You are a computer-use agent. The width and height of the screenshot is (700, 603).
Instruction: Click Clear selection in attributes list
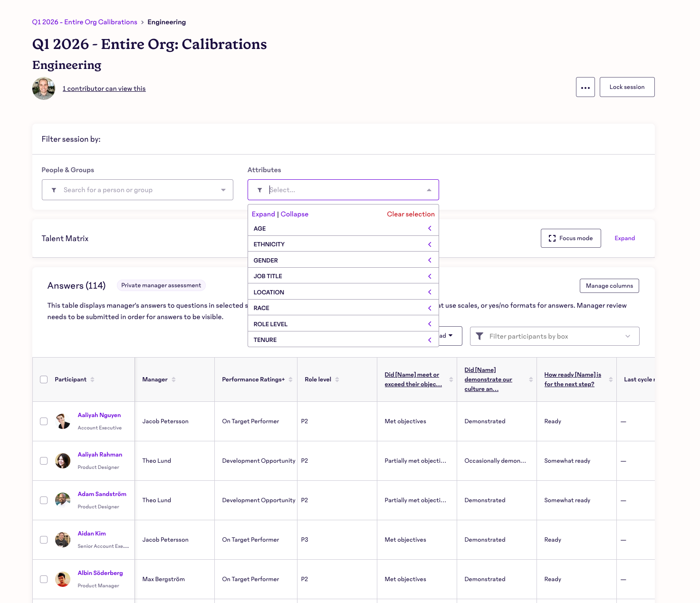tap(411, 214)
